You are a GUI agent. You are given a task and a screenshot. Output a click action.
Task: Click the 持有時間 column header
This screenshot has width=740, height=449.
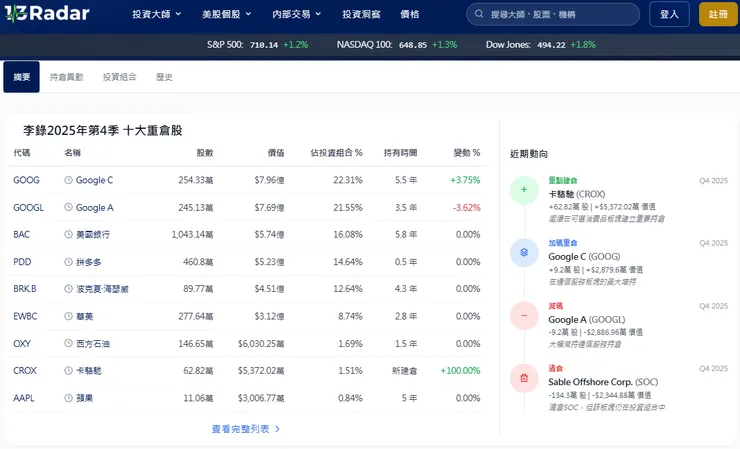400,152
